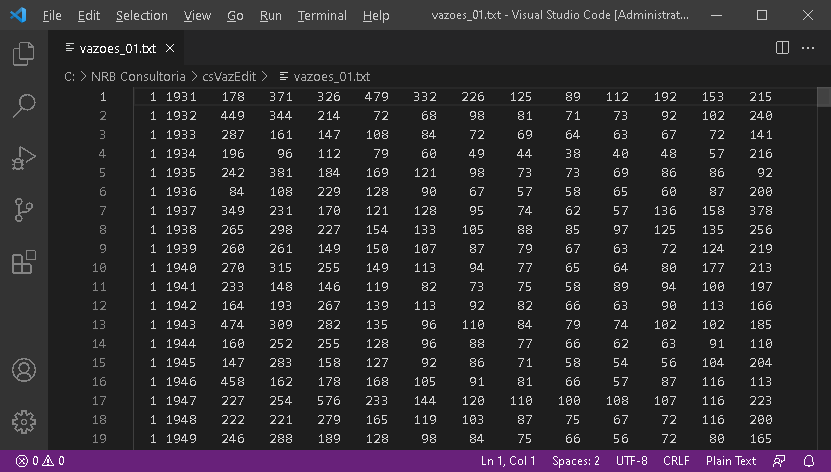
Task: Click the Ln 1, Col 1 status item
Action: coord(508,461)
